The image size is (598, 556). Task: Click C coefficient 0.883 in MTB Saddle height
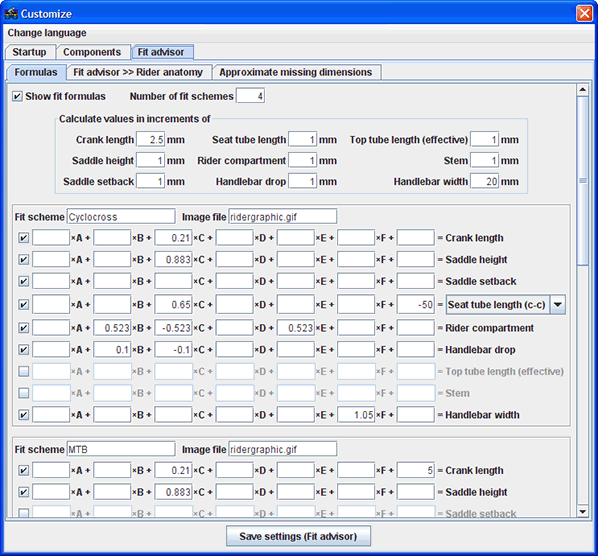tap(173, 492)
